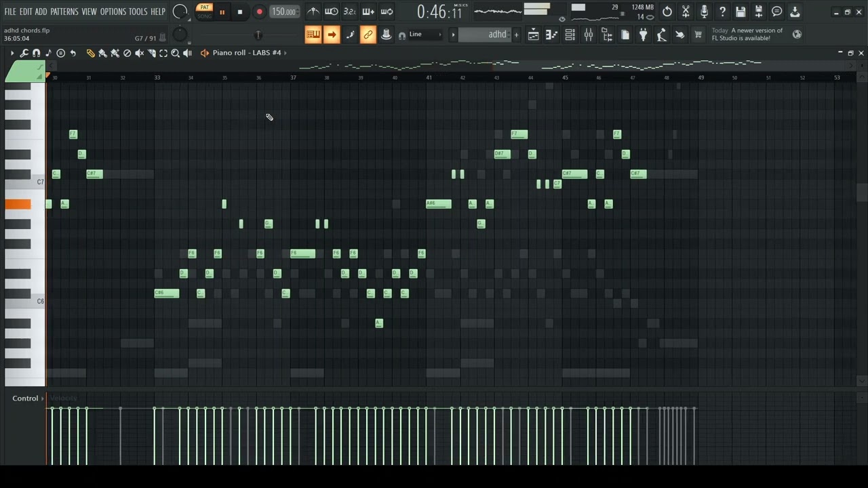Screen dimensions: 868x488
Task: Save project with floppy disk icon
Action: 741,12
